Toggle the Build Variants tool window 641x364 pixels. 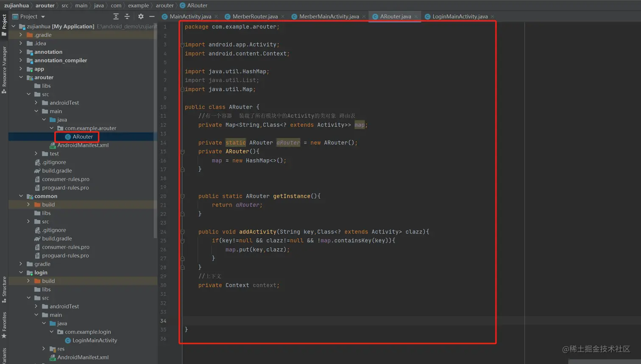pyautogui.click(x=4, y=356)
